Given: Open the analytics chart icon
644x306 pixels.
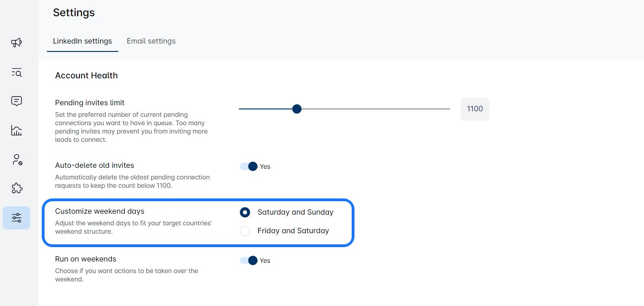Looking at the screenshot, I should pos(17,131).
